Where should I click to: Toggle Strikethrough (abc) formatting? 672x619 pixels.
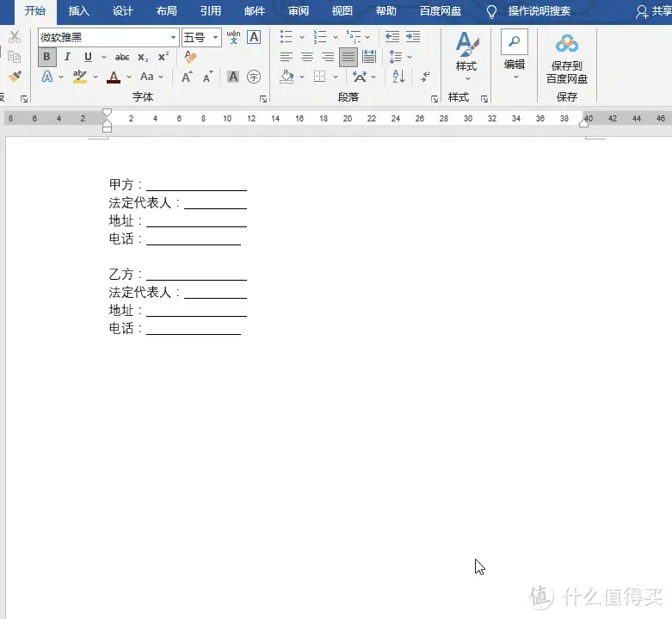122,57
